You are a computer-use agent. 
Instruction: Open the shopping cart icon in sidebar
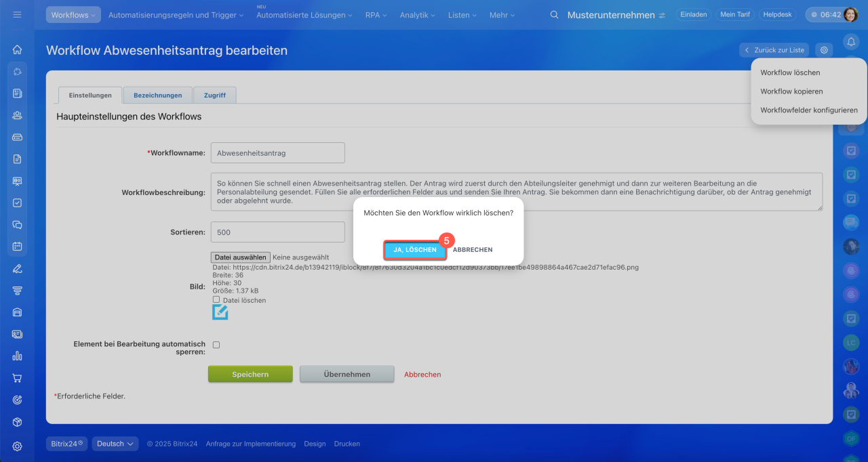point(18,378)
